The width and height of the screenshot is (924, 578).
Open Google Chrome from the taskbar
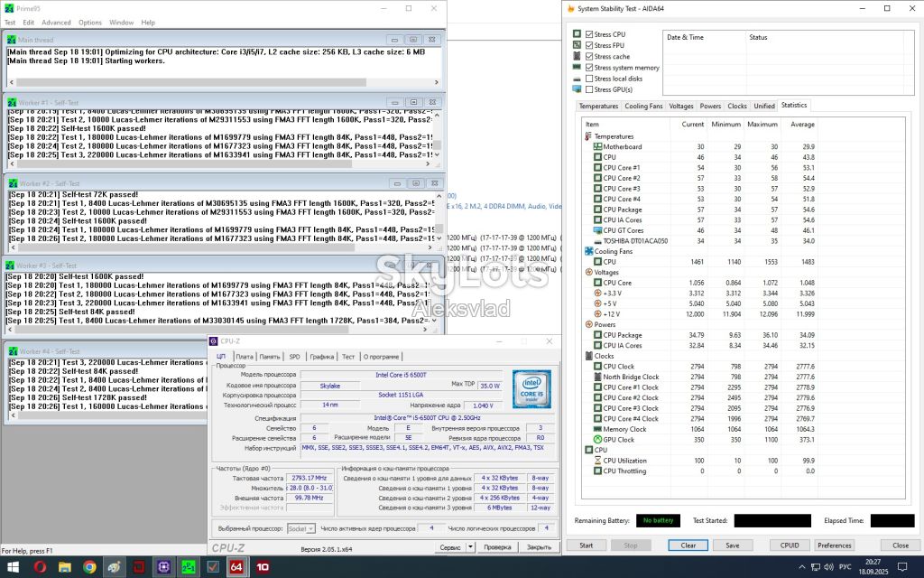89,567
